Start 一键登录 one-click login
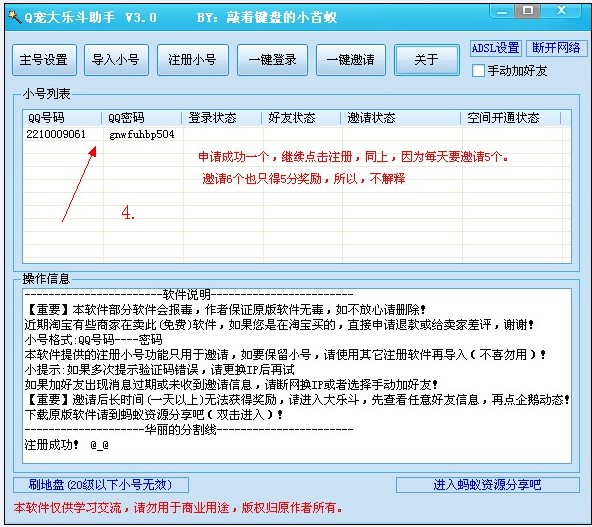Image resolution: width=592 pixels, height=527 pixels. (272, 60)
